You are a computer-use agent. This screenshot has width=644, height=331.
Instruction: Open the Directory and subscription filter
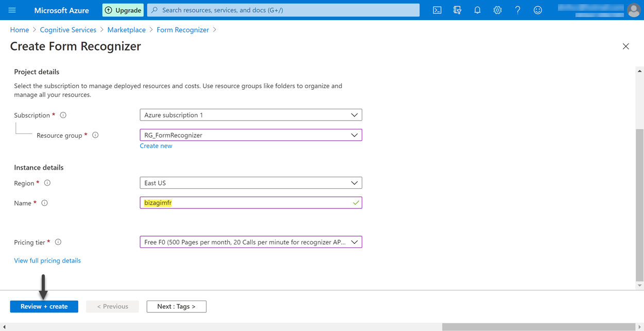click(457, 10)
